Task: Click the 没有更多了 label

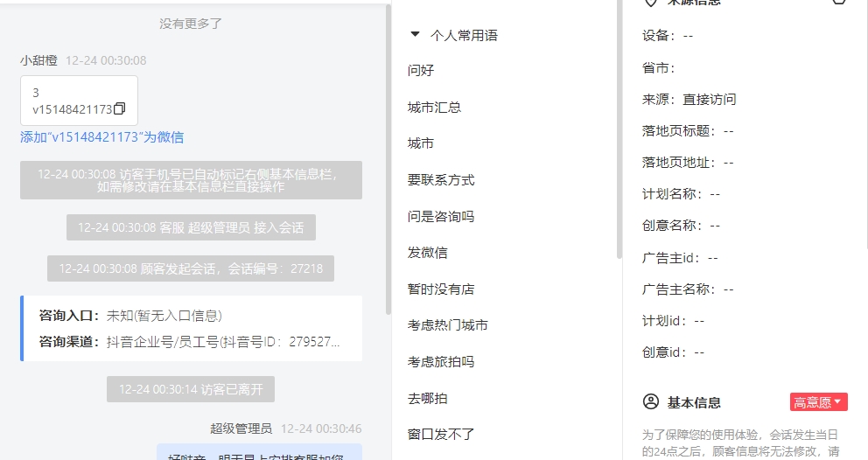Action: [x=191, y=24]
